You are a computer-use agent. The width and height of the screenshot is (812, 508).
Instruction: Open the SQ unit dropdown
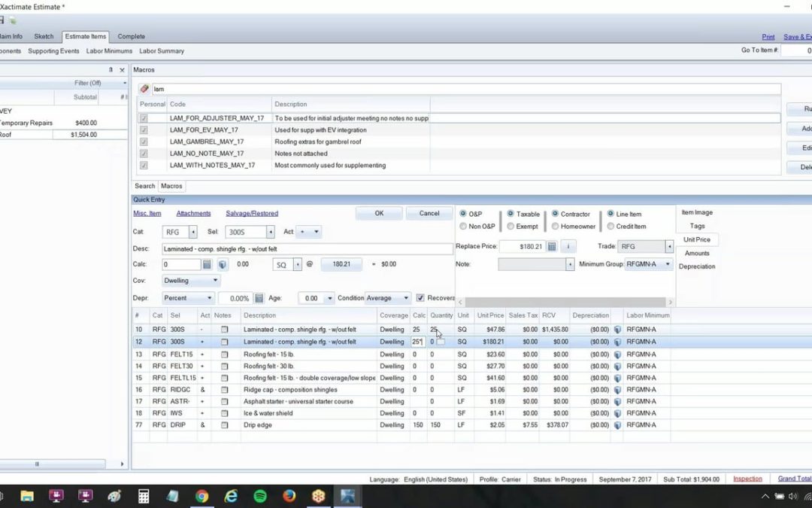pos(297,264)
